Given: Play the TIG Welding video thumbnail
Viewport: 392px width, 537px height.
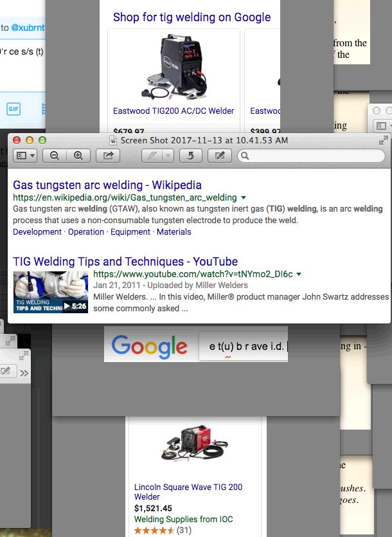Looking at the screenshot, I should (x=51, y=292).
